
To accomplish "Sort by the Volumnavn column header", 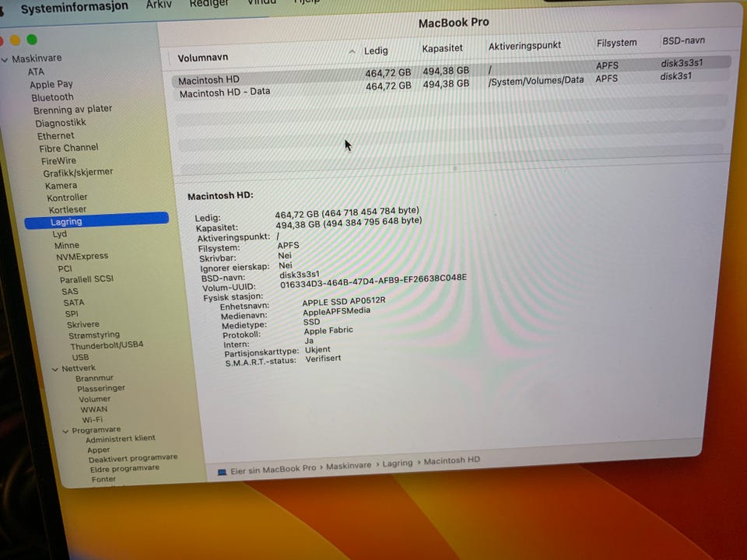I will (x=202, y=58).
